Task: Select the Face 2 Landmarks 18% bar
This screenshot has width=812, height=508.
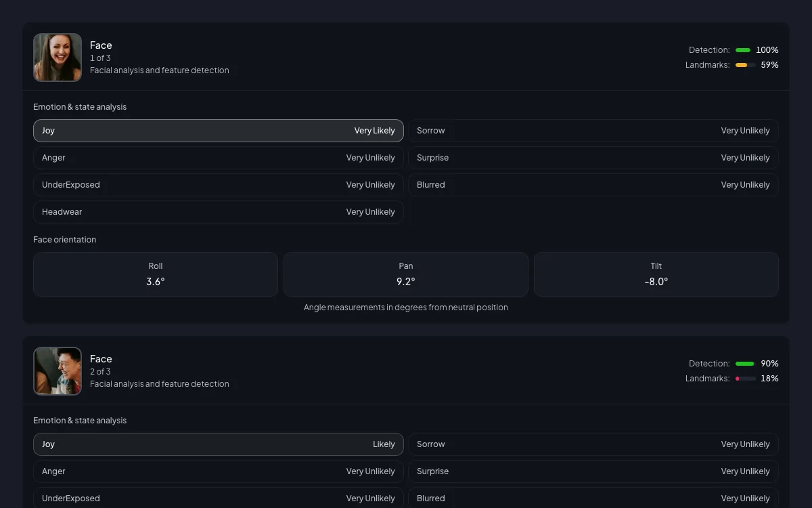Action: coord(746,379)
